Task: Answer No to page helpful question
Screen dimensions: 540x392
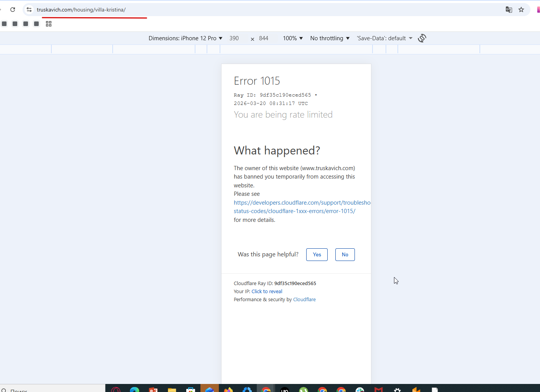Action: tap(345, 255)
